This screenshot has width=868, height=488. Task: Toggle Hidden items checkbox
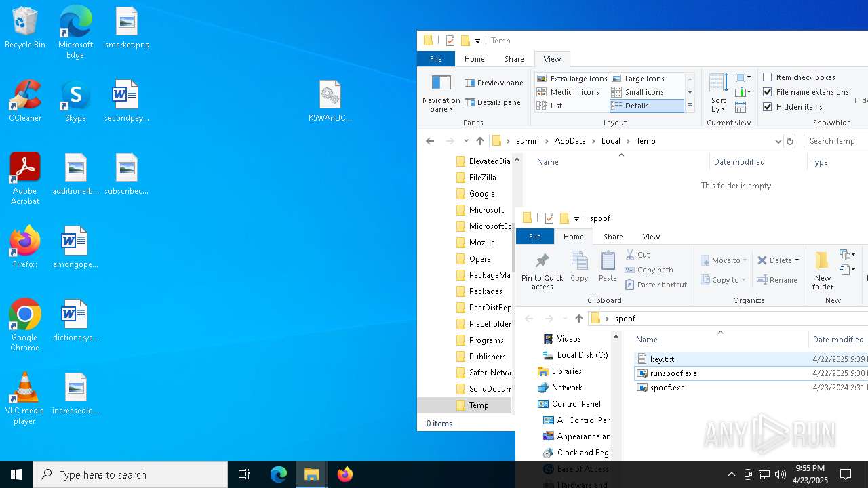(768, 107)
